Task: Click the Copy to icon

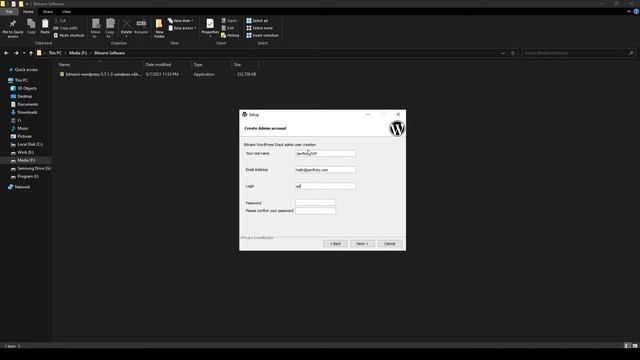Action: coord(110,28)
